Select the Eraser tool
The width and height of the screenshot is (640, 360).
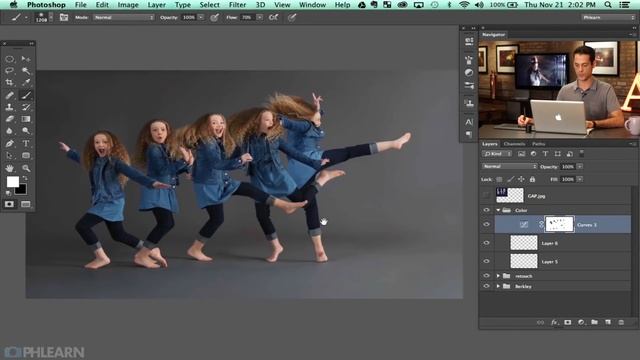tap(9, 119)
